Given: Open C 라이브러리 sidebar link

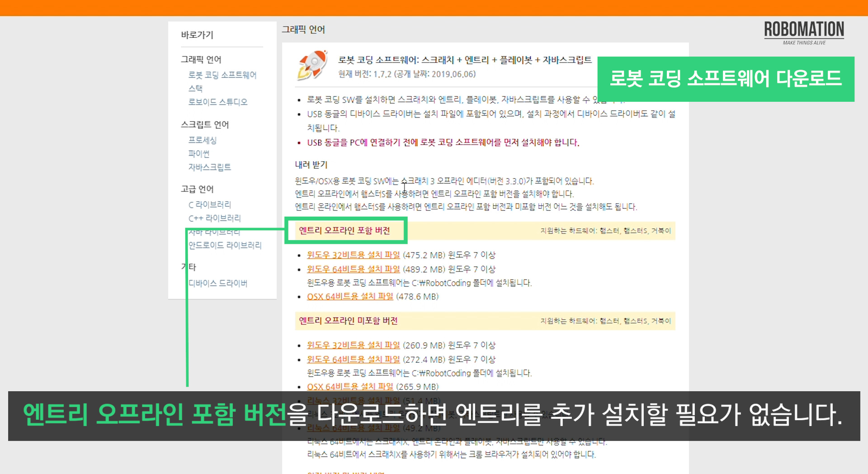Looking at the screenshot, I should (210, 205).
